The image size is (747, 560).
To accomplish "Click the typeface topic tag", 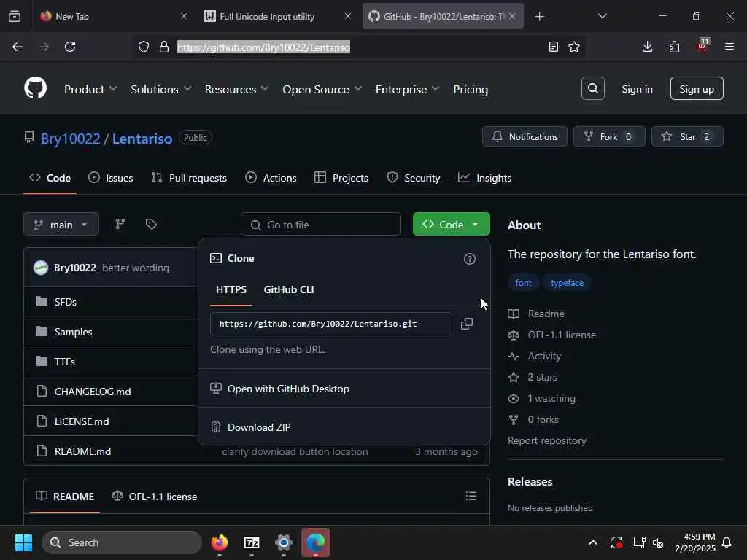I will pos(567,283).
